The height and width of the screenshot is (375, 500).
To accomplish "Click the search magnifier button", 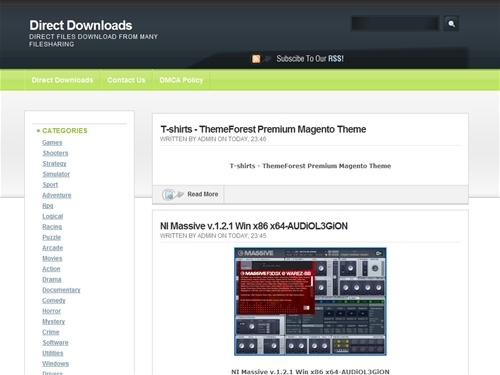I will (x=451, y=24).
